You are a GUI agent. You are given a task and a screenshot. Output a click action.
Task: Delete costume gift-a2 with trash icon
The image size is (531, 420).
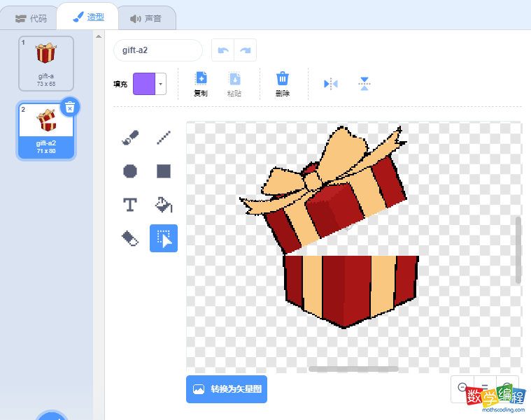[x=69, y=107]
